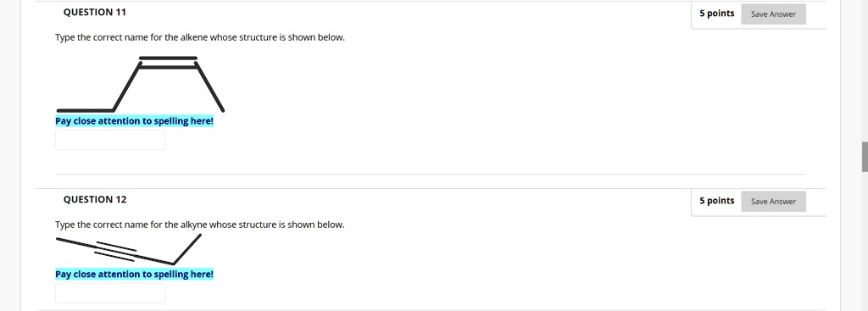Click the double bond in the alkene drawing

(169, 63)
